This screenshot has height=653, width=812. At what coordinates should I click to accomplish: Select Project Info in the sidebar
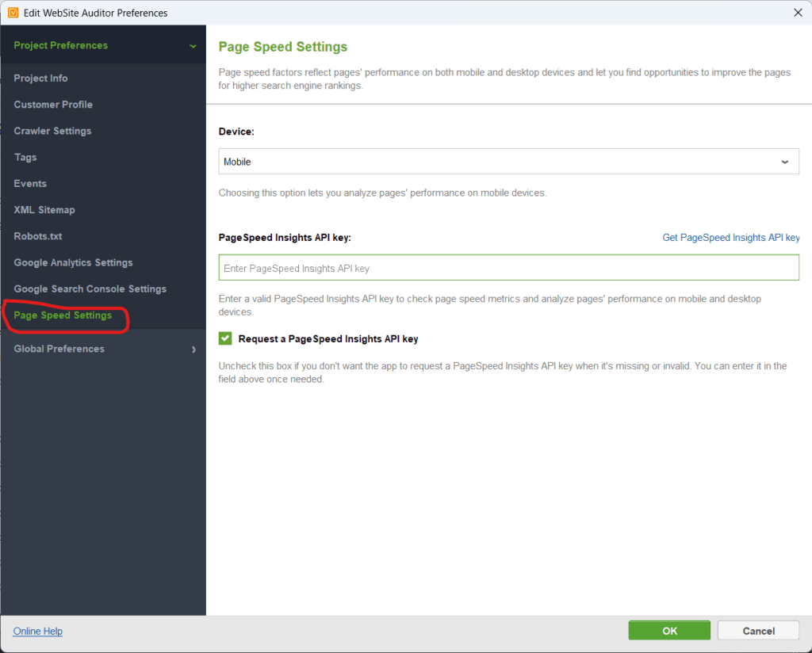pos(39,78)
